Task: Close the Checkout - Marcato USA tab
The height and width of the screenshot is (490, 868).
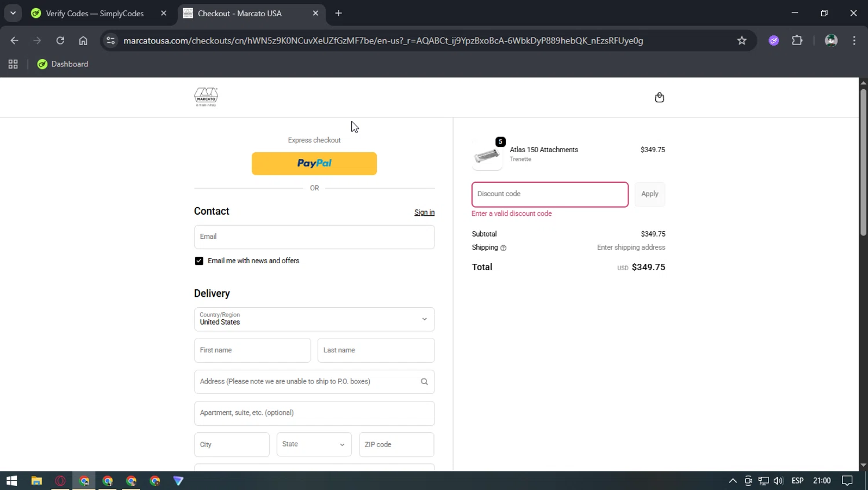Action: click(x=315, y=13)
